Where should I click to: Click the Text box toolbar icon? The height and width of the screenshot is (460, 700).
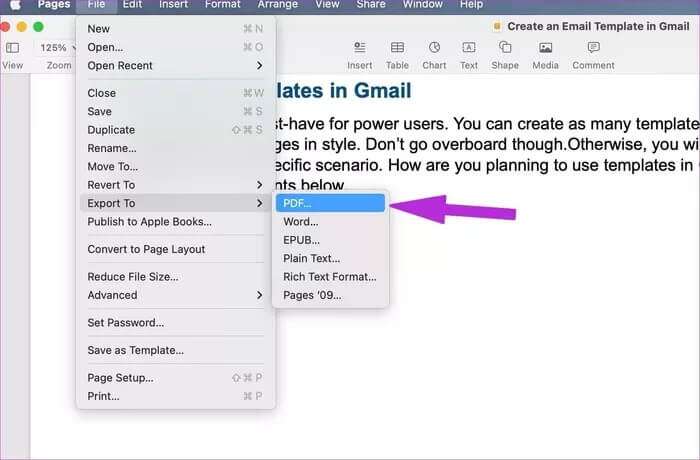click(x=469, y=47)
